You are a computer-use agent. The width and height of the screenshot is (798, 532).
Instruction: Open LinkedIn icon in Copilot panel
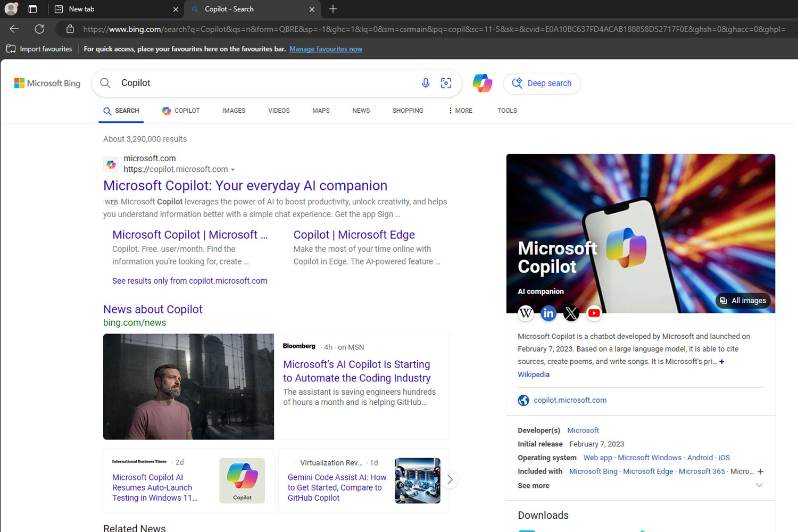[548, 313]
